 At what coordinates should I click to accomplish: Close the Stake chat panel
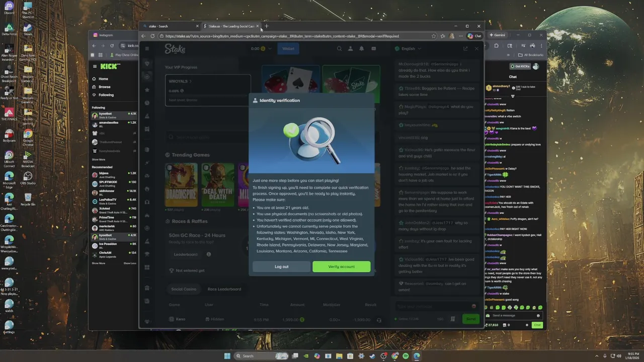pos(476,49)
